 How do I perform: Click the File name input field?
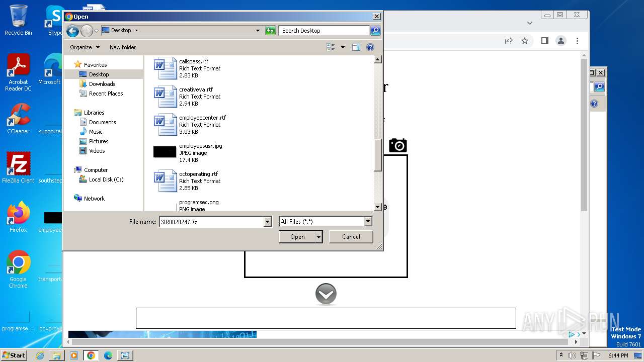211,222
